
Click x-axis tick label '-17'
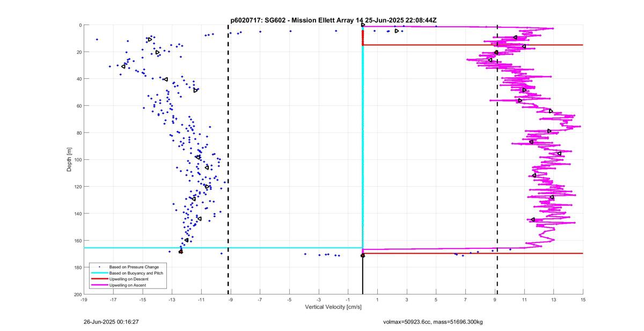coord(113,299)
